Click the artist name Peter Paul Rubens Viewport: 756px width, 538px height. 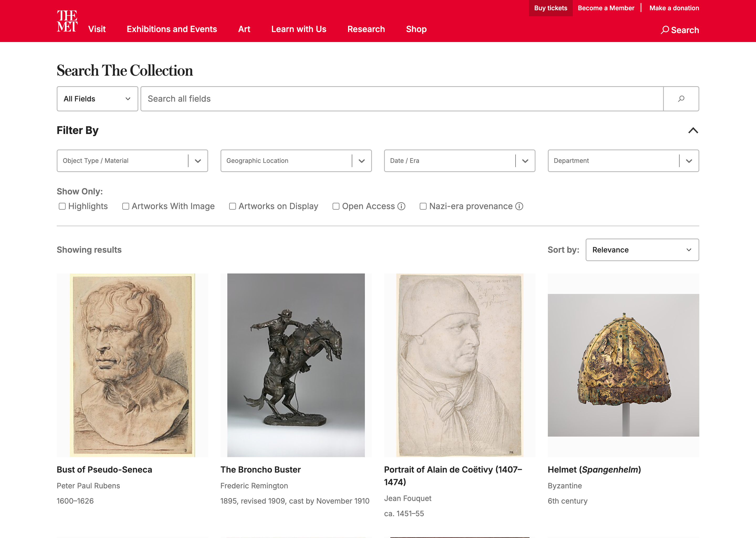pos(88,486)
